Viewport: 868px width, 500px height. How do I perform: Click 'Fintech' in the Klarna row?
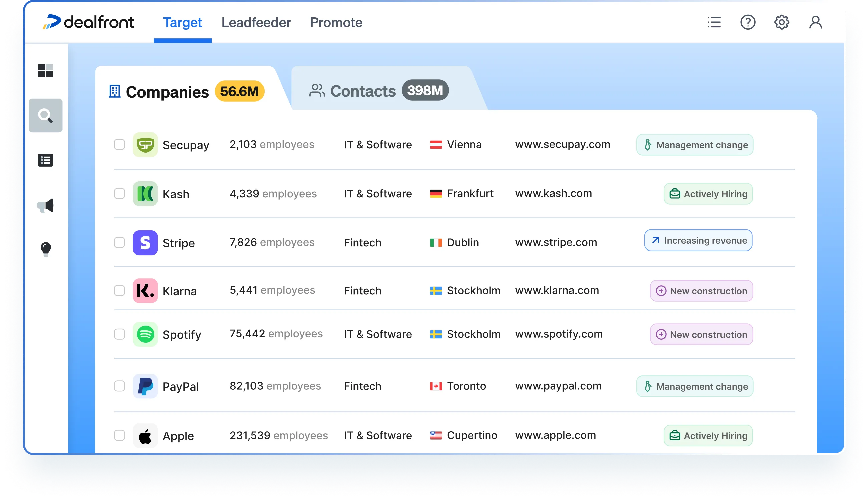click(x=362, y=291)
